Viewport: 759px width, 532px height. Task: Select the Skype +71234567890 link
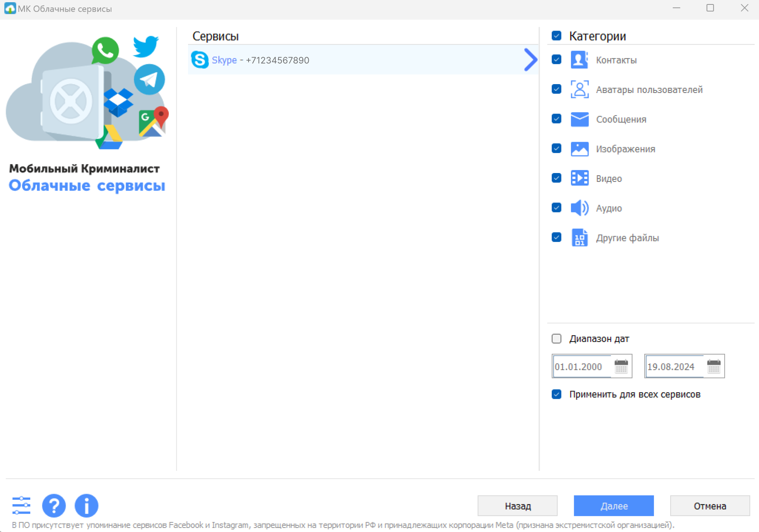click(x=260, y=60)
